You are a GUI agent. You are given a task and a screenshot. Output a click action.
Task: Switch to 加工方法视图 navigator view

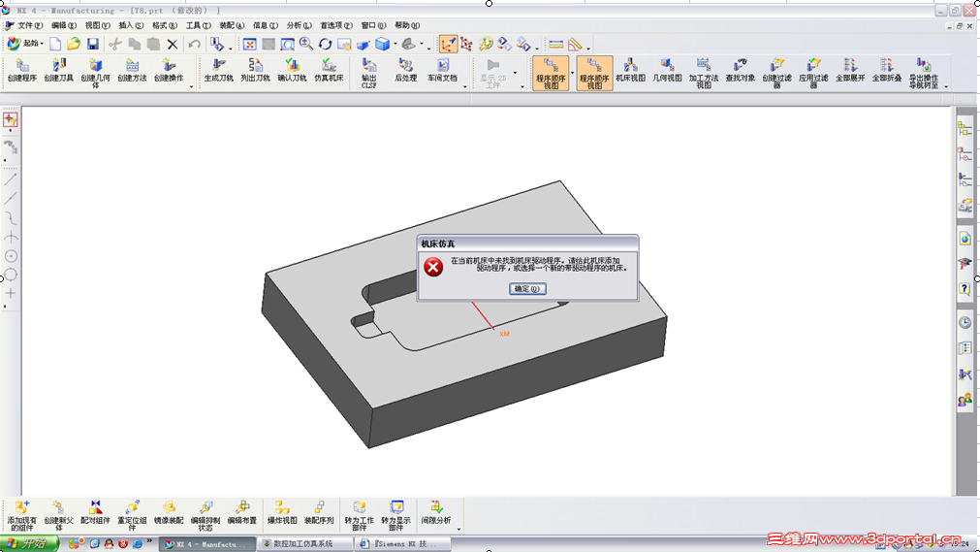click(704, 73)
